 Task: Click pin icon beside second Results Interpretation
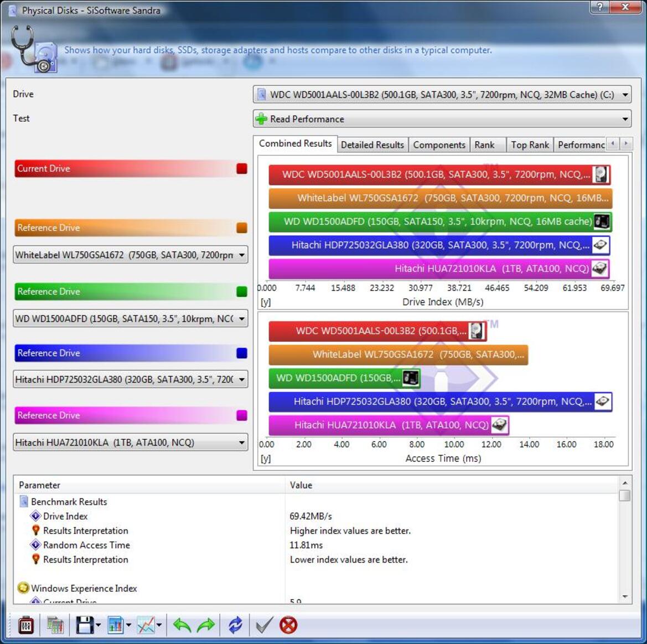point(35,559)
